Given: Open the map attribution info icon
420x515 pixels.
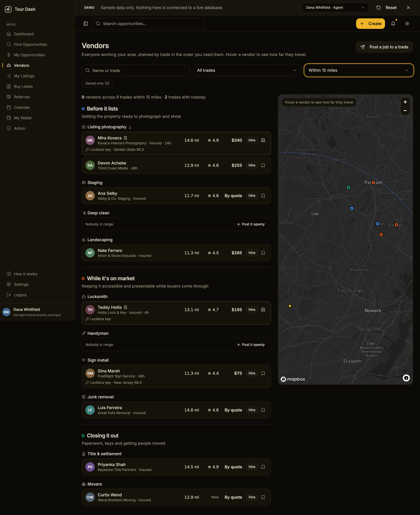Looking at the screenshot, I should pos(406,378).
